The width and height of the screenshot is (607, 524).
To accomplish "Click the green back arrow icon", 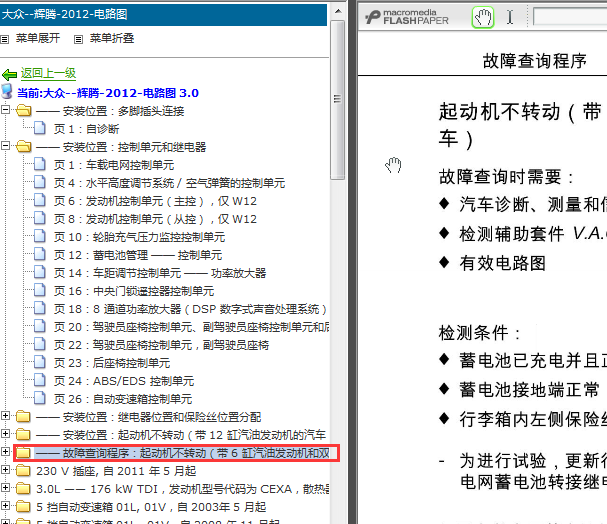I will coord(9,74).
